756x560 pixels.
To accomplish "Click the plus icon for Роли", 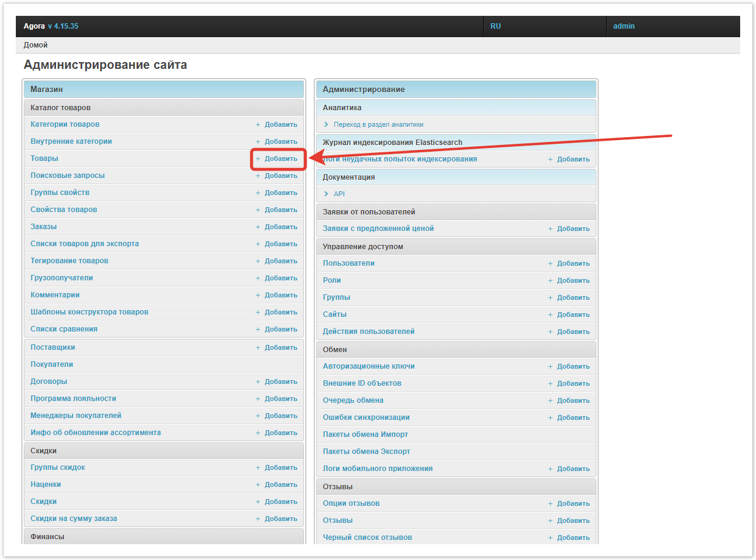I will click(x=550, y=281).
